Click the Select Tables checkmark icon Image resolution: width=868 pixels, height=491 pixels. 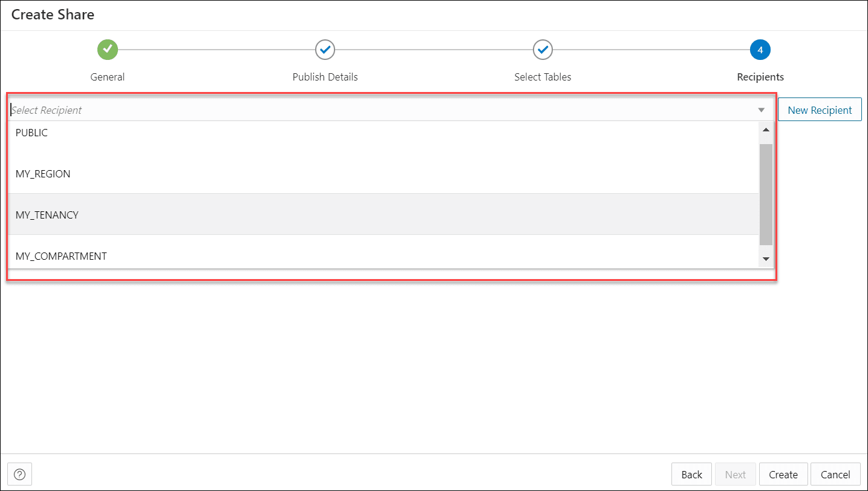click(x=542, y=50)
